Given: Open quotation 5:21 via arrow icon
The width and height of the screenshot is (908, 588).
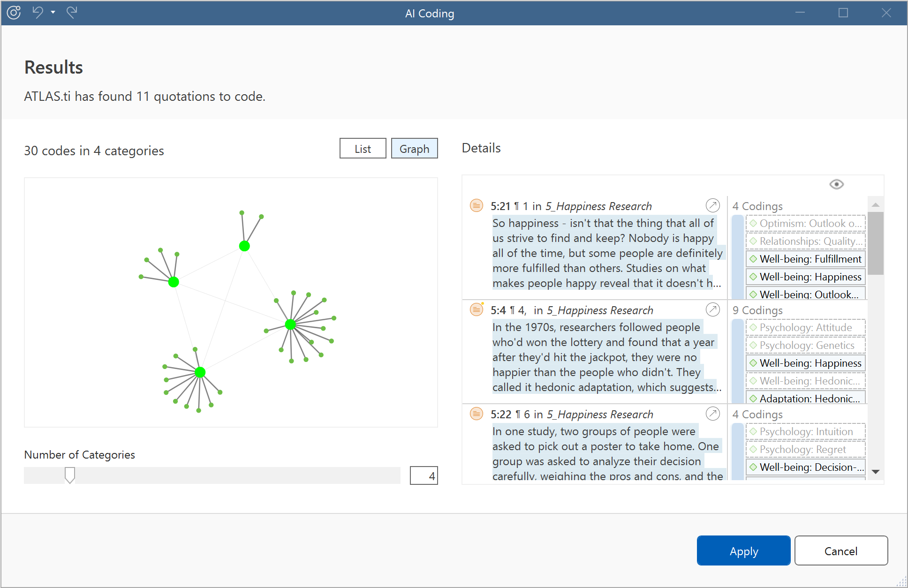Looking at the screenshot, I should (x=712, y=205).
